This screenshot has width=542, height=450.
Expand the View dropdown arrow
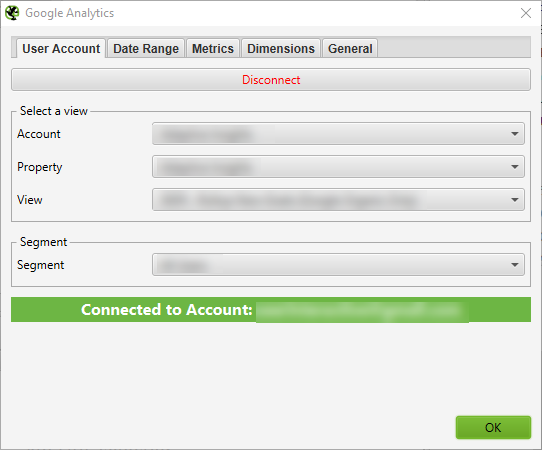(x=515, y=200)
